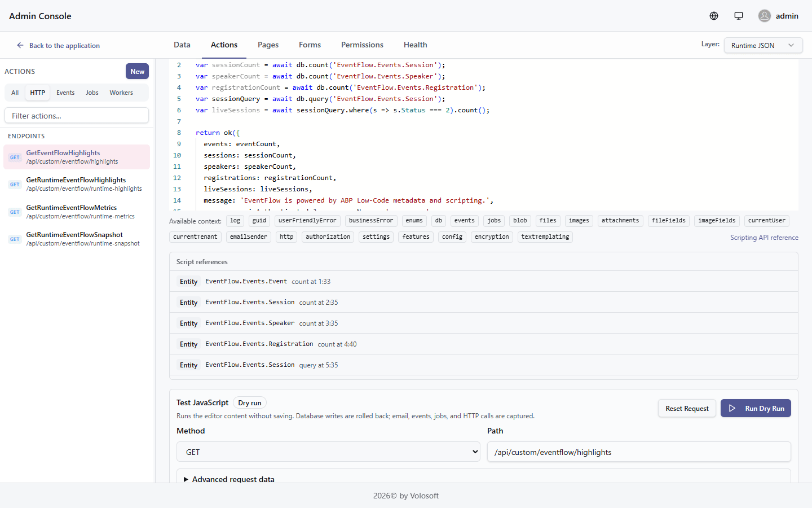Select the GetRuntimeEventFlowHighlights endpoint

[x=77, y=184]
